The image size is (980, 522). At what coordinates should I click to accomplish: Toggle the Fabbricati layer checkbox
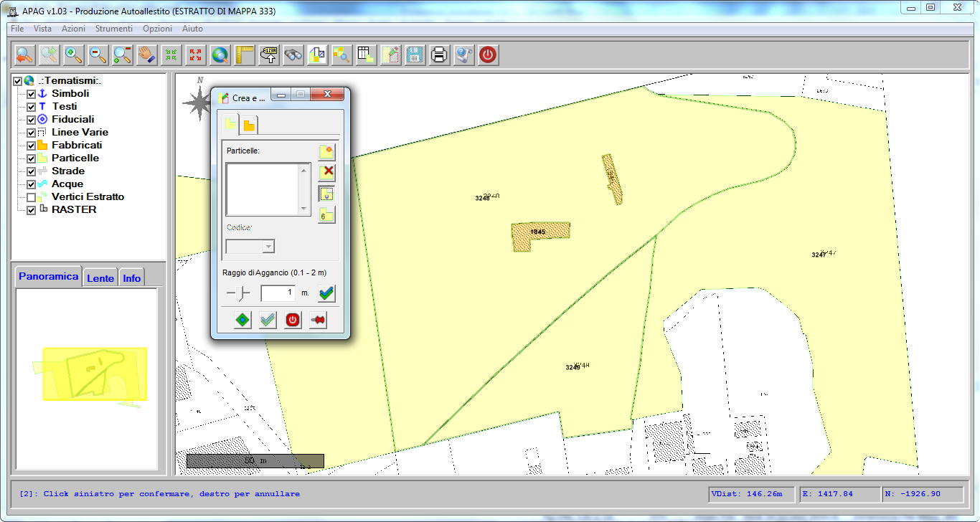[x=31, y=146]
